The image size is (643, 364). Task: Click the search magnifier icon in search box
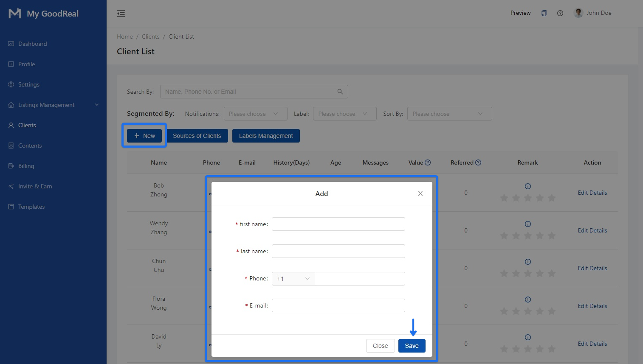click(x=340, y=92)
